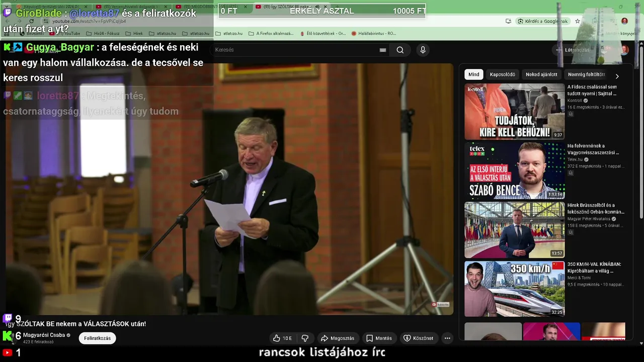Image resolution: width=644 pixels, height=362 pixels.
Task: Open the SZABÓ BENCE interview thumbnail
Action: click(x=514, y=171)
